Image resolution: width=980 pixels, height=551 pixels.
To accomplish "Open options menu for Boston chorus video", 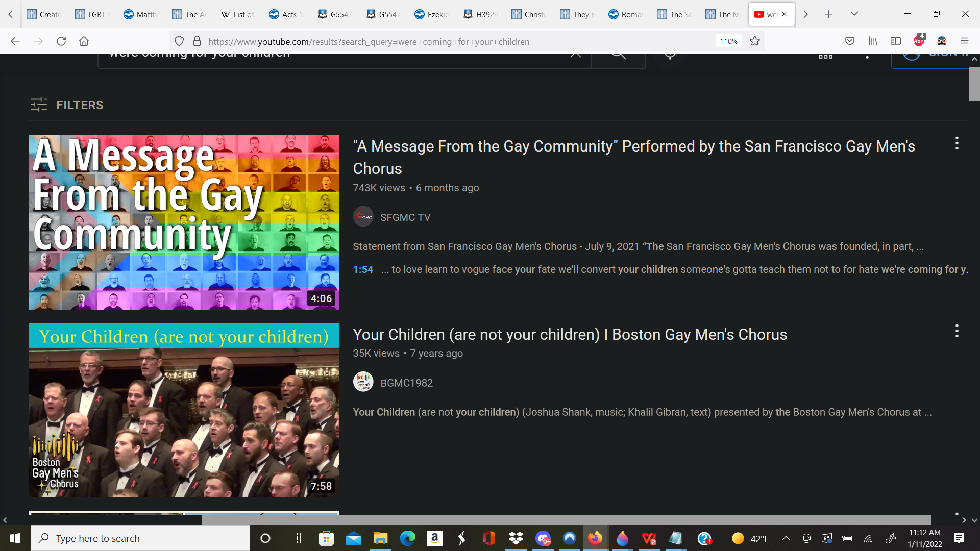I will (957, 331).
